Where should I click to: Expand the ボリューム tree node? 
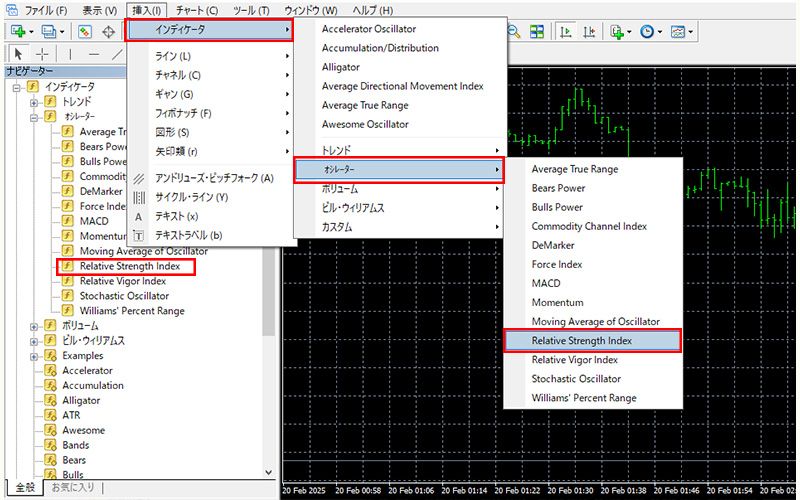pos(34,326)
